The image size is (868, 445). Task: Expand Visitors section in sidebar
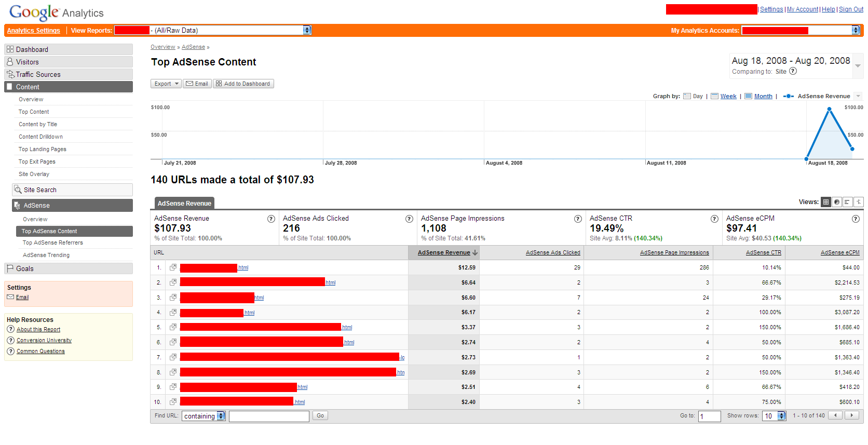(x=69, y=62)
